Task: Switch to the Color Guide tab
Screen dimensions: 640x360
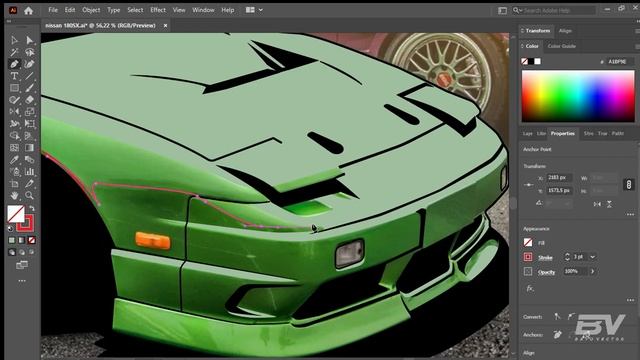Action: (562, 46)
